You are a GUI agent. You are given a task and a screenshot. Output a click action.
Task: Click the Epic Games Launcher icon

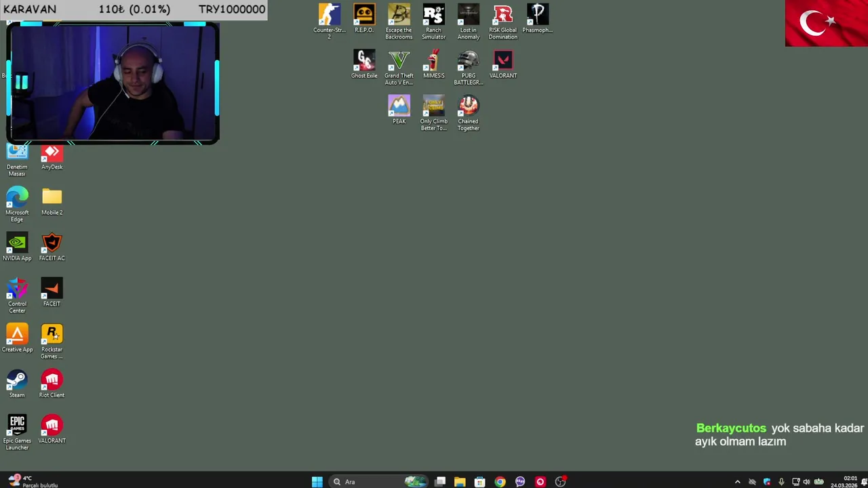(17, 432)
